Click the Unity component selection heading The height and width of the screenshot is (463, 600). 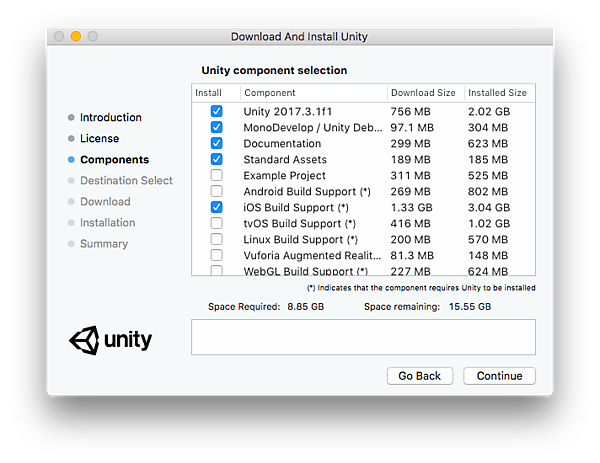click(x=274, y=70)
